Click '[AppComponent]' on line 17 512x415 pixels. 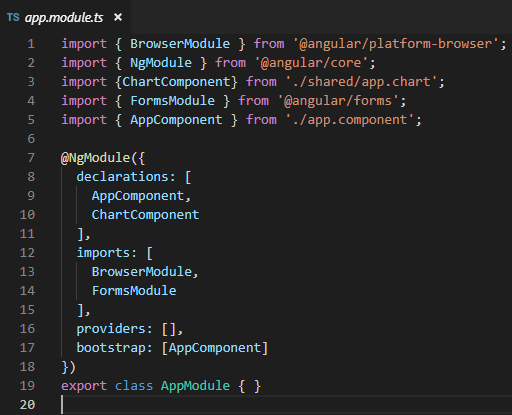[215, 348]
